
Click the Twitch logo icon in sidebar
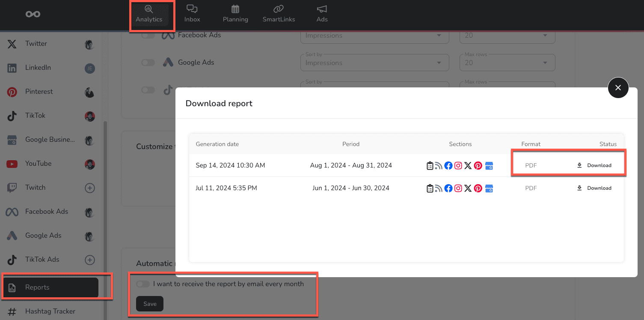(12, 188)
